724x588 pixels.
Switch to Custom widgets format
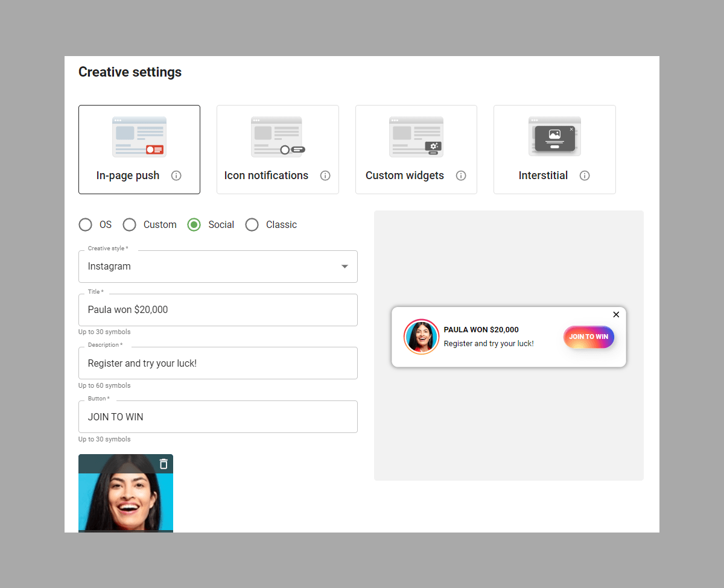(x=416, y=150)
